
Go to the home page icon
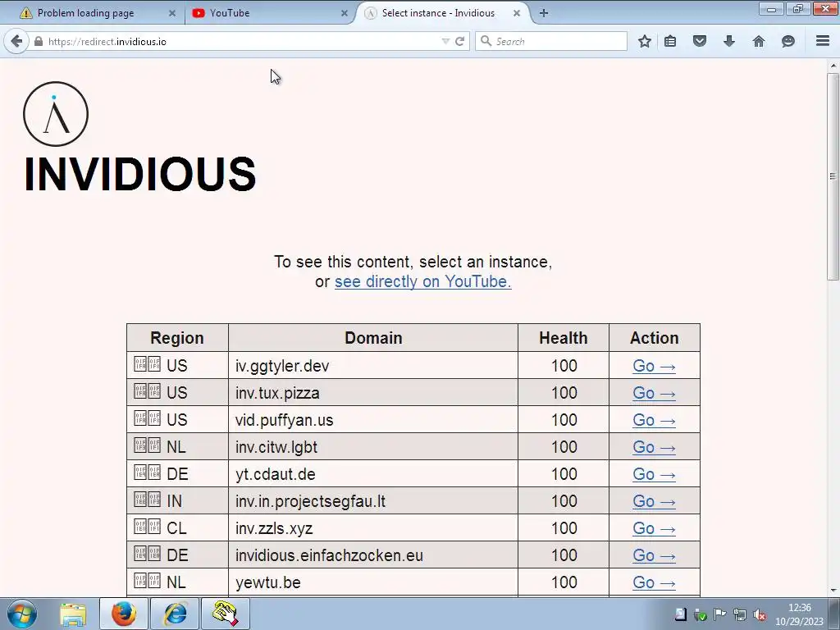(759, 41)
